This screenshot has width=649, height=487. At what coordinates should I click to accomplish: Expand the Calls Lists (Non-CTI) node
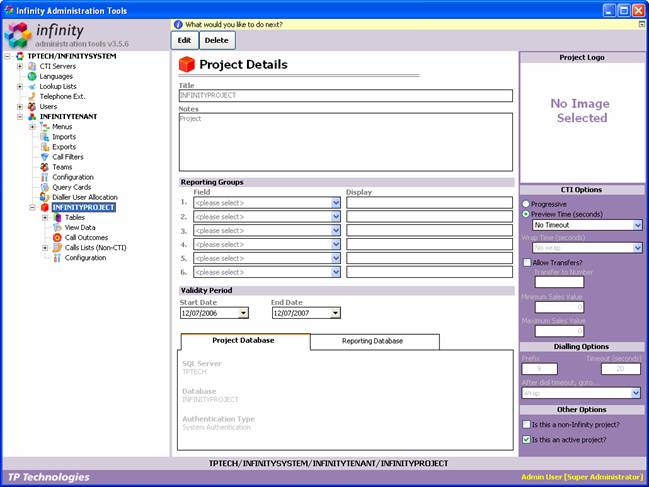point(45,248)
